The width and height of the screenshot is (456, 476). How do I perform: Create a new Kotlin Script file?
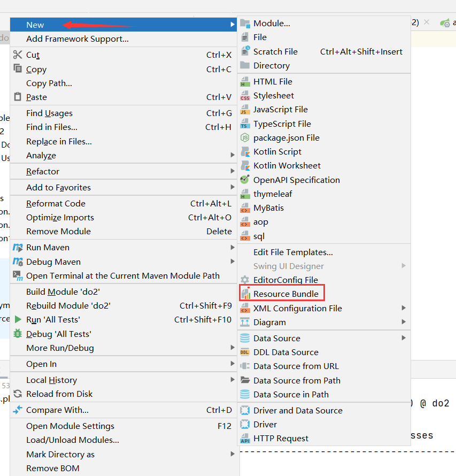coord(277,151)
